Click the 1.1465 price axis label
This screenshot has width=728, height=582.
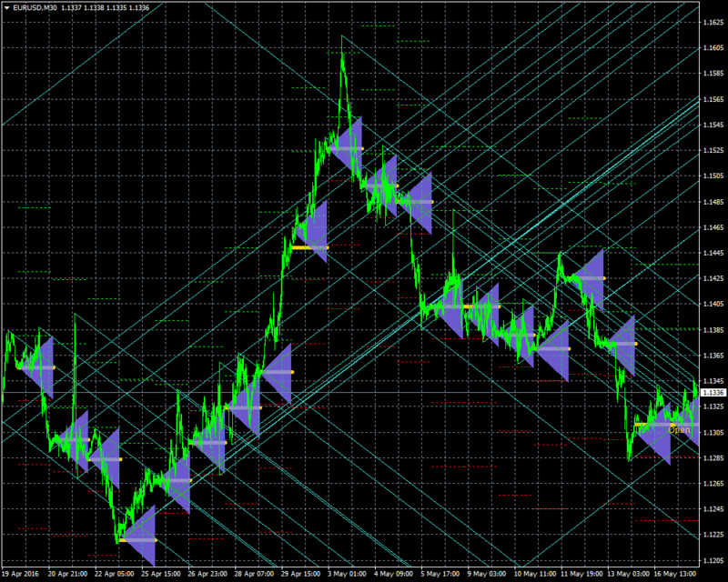pos(713,227)
